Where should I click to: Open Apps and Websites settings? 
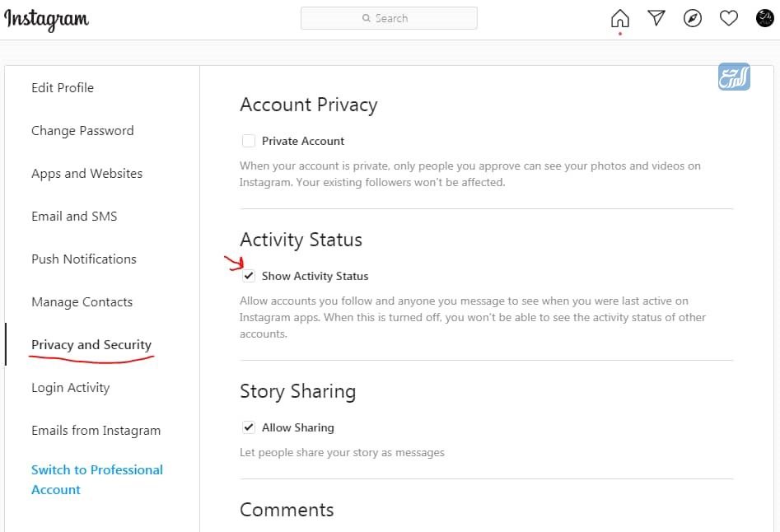[x=87, y=174]
